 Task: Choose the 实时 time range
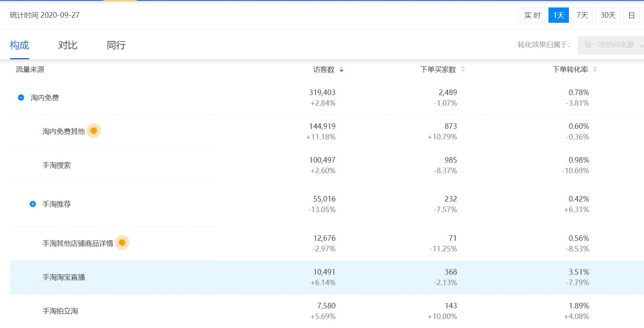pos(532,15)
